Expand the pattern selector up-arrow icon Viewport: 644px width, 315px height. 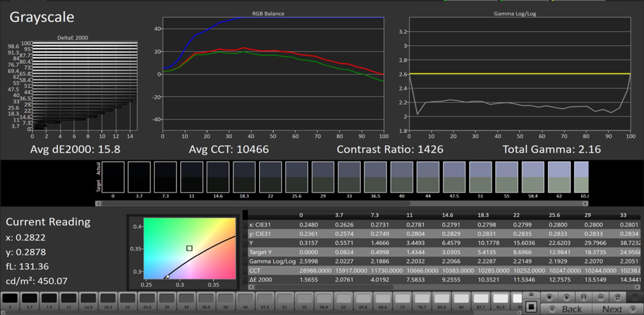[x=531, y=295]
